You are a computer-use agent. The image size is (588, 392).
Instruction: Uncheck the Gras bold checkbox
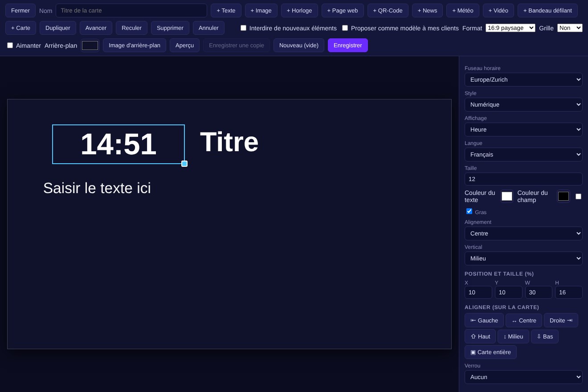(x=469, y=211)
